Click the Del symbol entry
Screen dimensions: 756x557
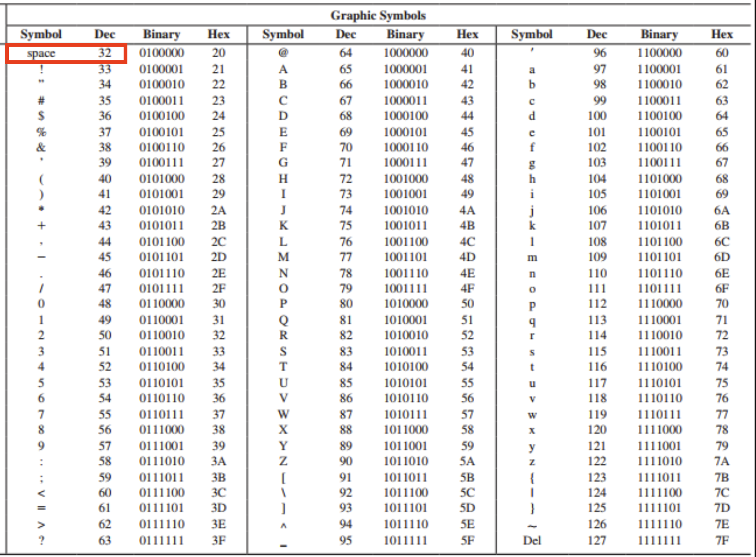(532, 540)
